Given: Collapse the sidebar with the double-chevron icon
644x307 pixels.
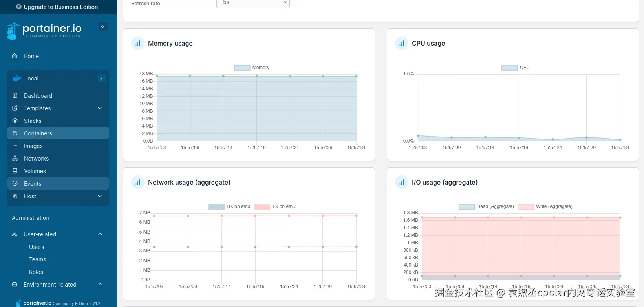Looking at the screenshot, I should pyautogui.click(x=103, y=27).
